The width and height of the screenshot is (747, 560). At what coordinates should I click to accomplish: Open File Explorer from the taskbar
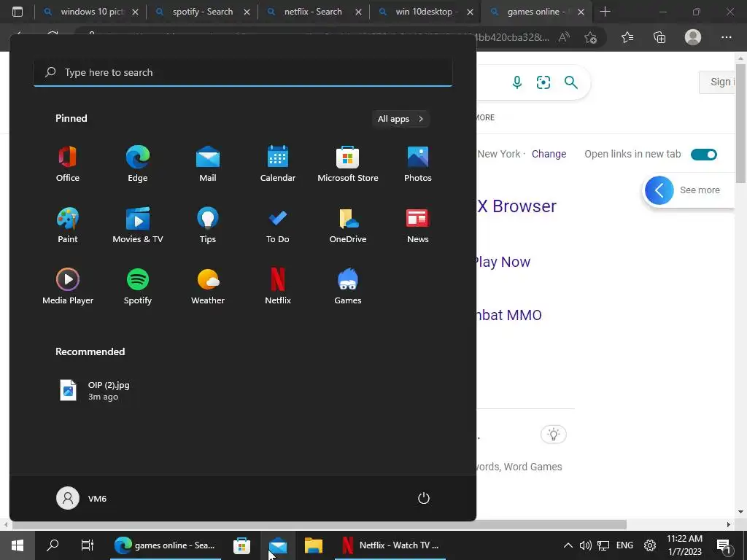pos(314,545)
